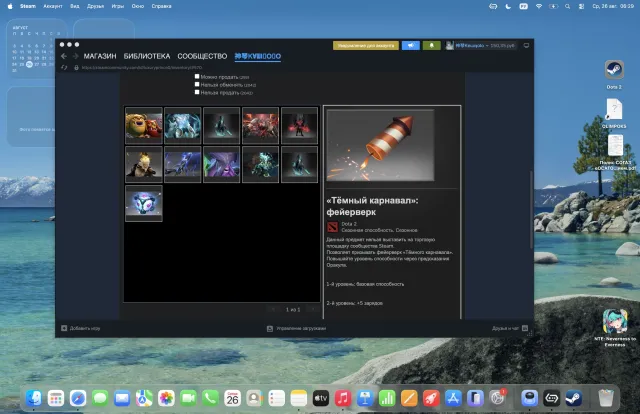Check the Нельзя обменять filter

[197, 85]
